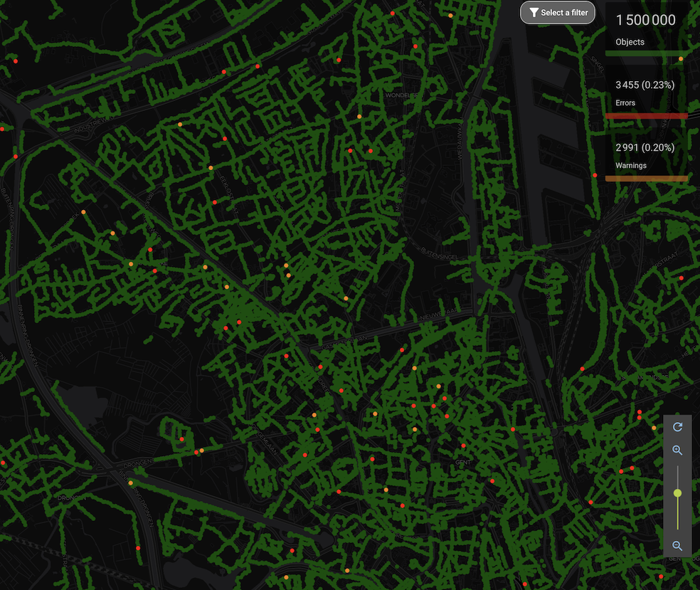
Task: Click the 1 500 000 objects count
Action: [645, 21]
